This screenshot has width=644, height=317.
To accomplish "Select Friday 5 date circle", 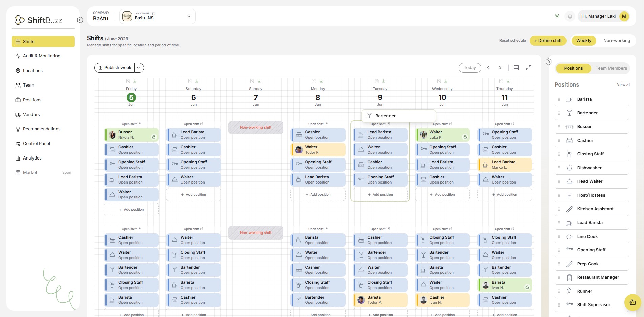I will click(x=131, y=98).
